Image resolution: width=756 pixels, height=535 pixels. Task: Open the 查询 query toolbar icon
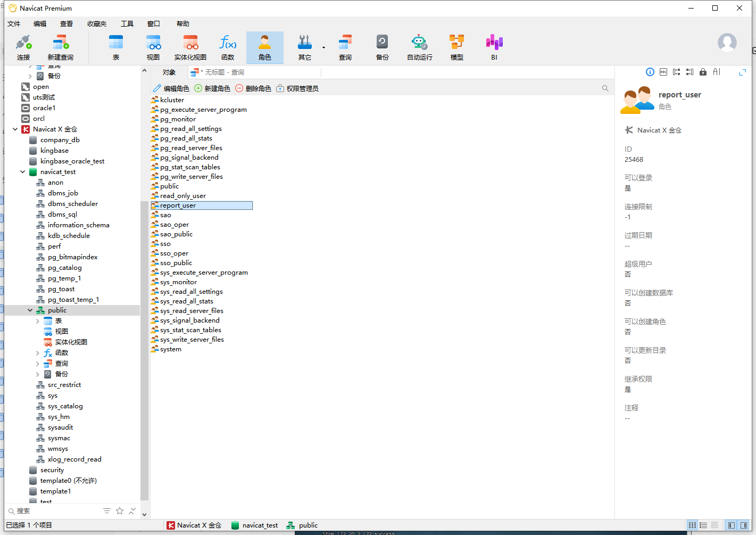tap(345, 48)
